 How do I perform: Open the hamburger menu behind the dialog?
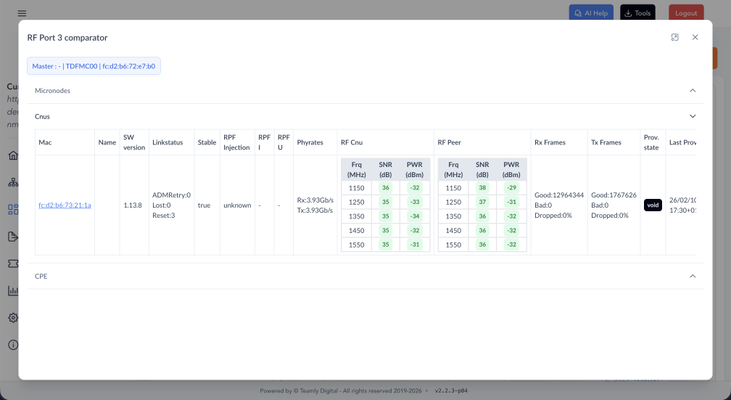(22, 13)
